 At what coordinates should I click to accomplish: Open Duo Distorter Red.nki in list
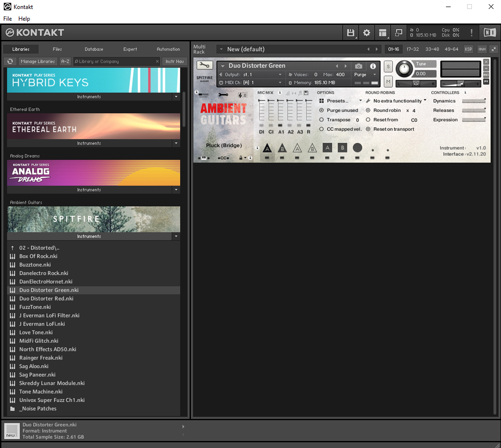pyautogui.click(x=94, y=299)
